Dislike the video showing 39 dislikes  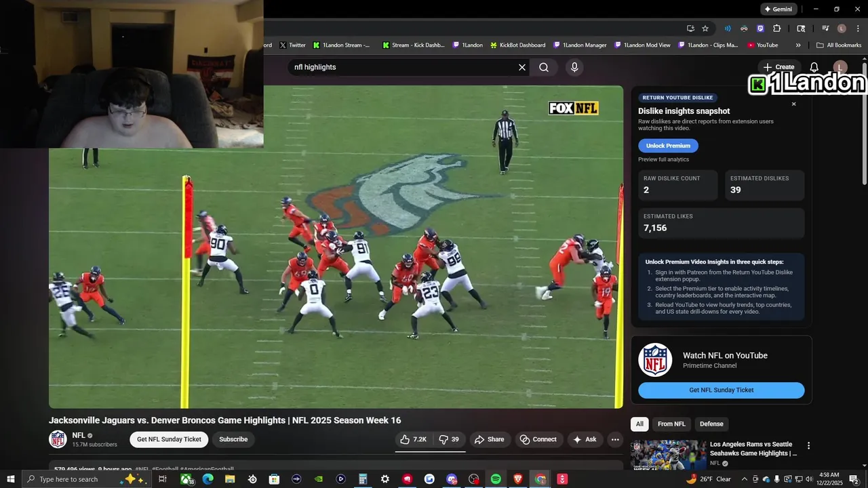(x=449, y=439)
